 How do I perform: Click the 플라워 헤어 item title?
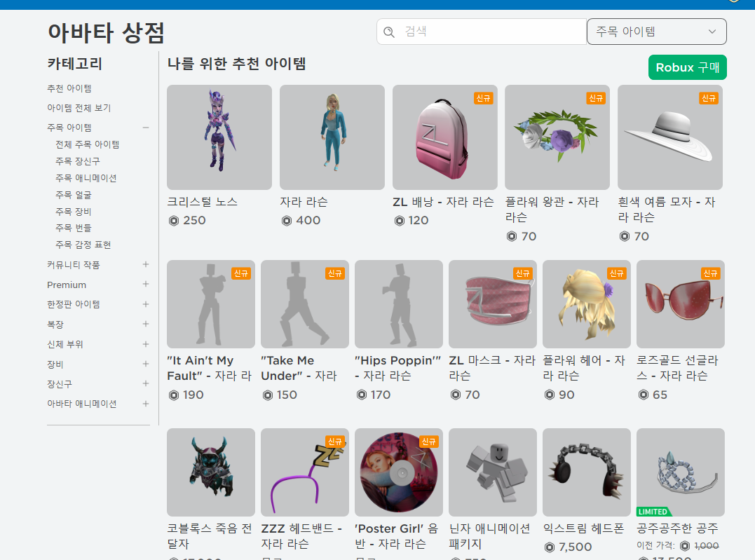584,368
